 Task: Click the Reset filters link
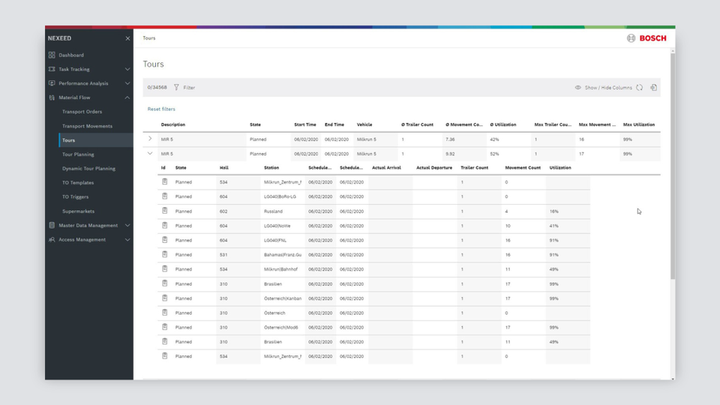[161, 108]
